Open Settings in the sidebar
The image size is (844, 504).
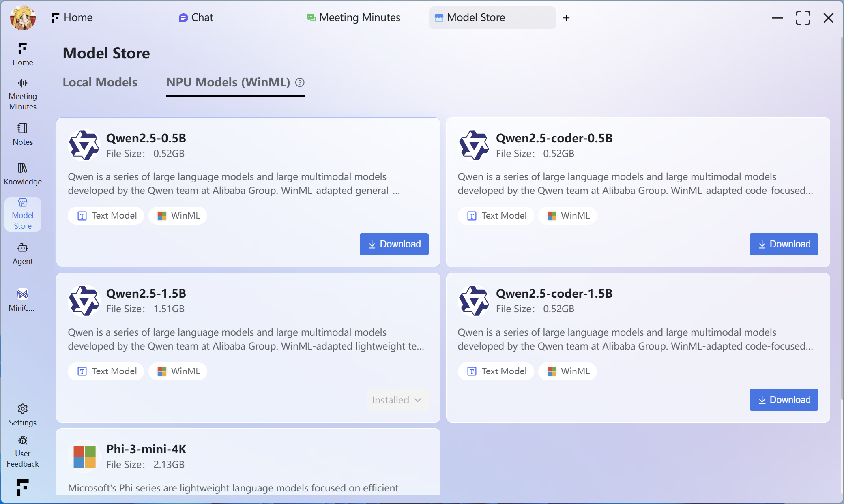23,414
